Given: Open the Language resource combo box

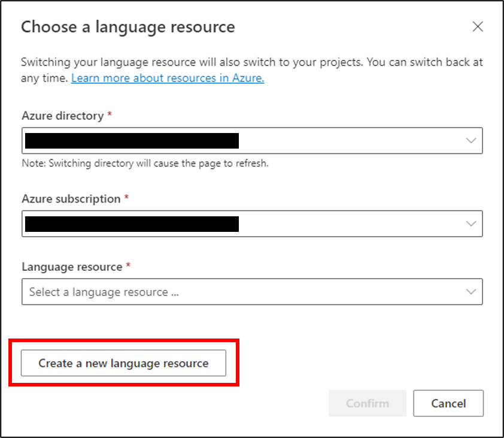Looking at the screenshot, I should tap(252, 292).
